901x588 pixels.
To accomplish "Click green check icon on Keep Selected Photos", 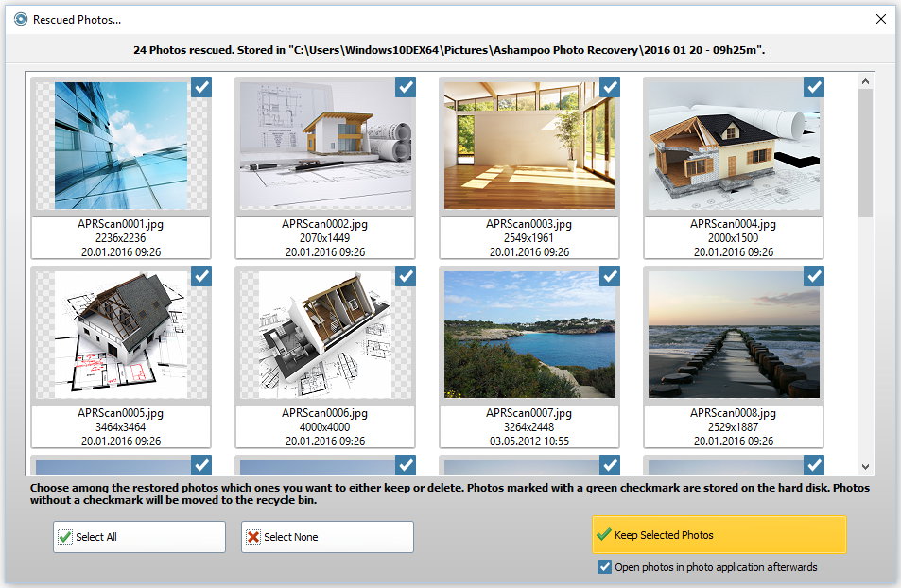I will click(x=603, y=535).
